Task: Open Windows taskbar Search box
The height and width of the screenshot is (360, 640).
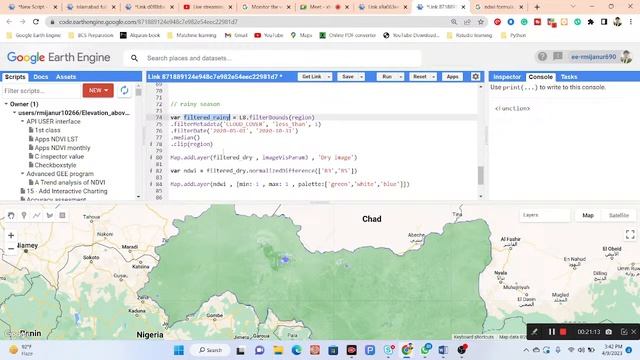Action: 210,350
